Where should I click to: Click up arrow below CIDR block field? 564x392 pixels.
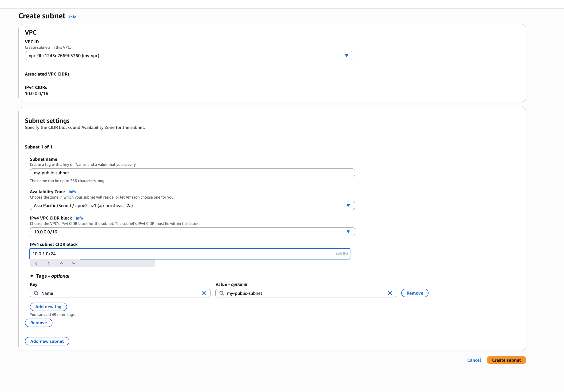(61, 263)
